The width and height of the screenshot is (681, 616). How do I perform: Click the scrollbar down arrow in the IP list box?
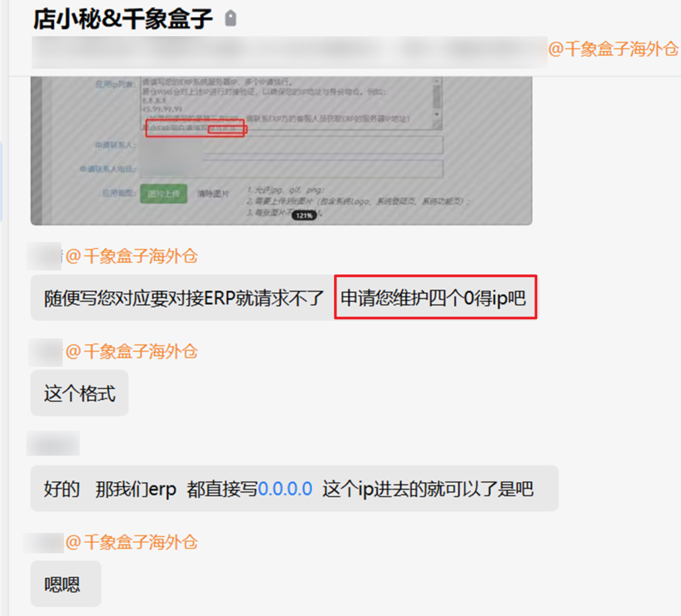tap(436, 115)
